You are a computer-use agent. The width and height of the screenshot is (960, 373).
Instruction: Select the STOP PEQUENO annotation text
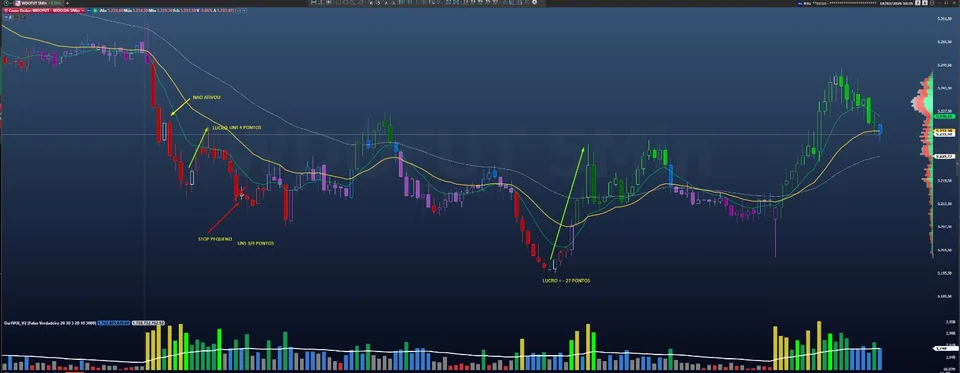(x=214, y=238)
